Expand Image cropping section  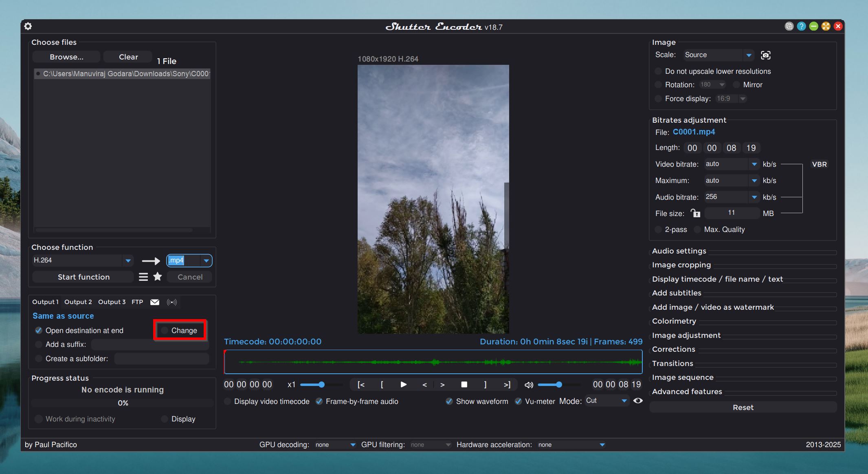(x=681, y=265)
